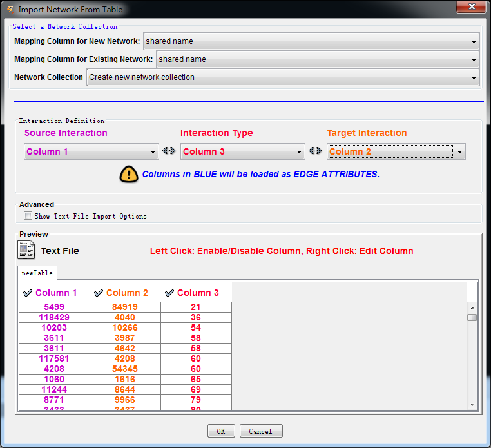Screen dimensions: 491x448
Task: Click cell 4040 in Column 2
Action: 125,317
